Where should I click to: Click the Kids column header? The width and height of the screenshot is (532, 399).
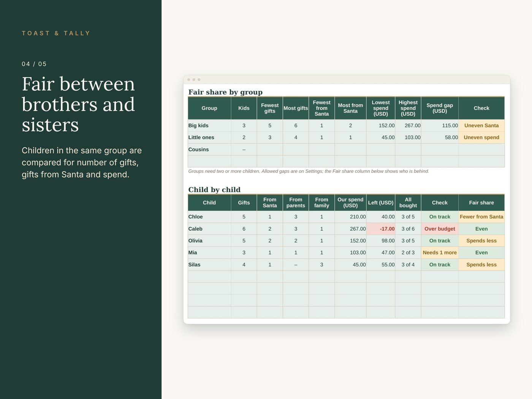tap(244, 108)
